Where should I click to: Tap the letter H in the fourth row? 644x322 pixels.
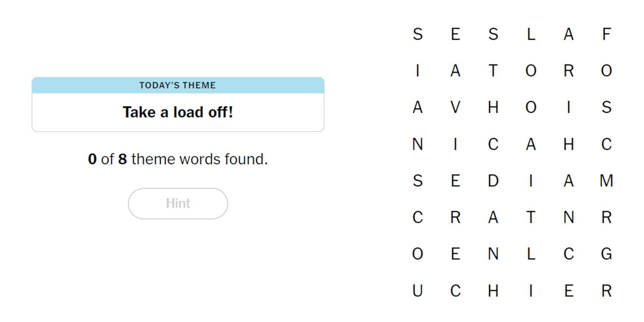(569, 144)
